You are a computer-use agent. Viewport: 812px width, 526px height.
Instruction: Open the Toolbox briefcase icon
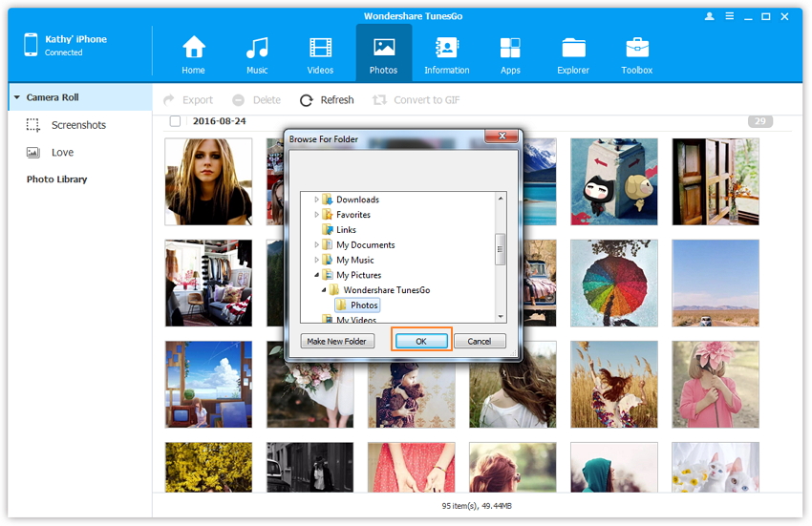pyautogui.click(x=637, y=48)
